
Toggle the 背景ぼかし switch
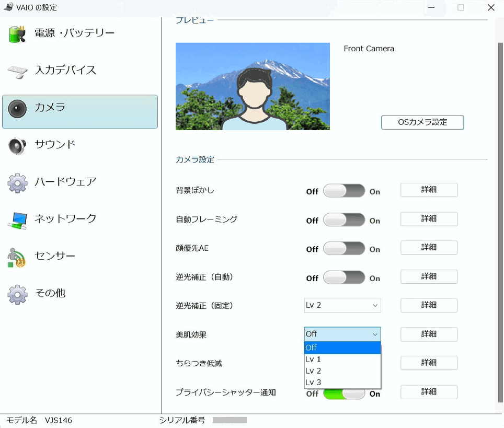click(x=344, y=191)
